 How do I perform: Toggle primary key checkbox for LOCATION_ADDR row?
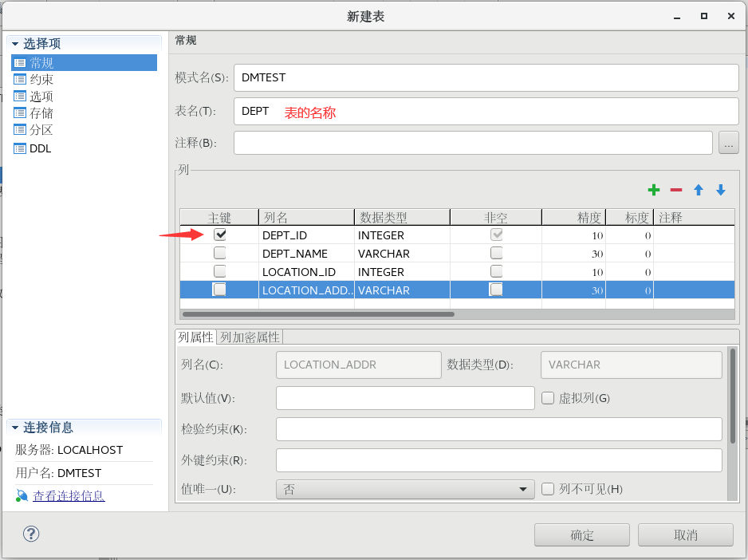pyautogui.click(x=220, y=290)
